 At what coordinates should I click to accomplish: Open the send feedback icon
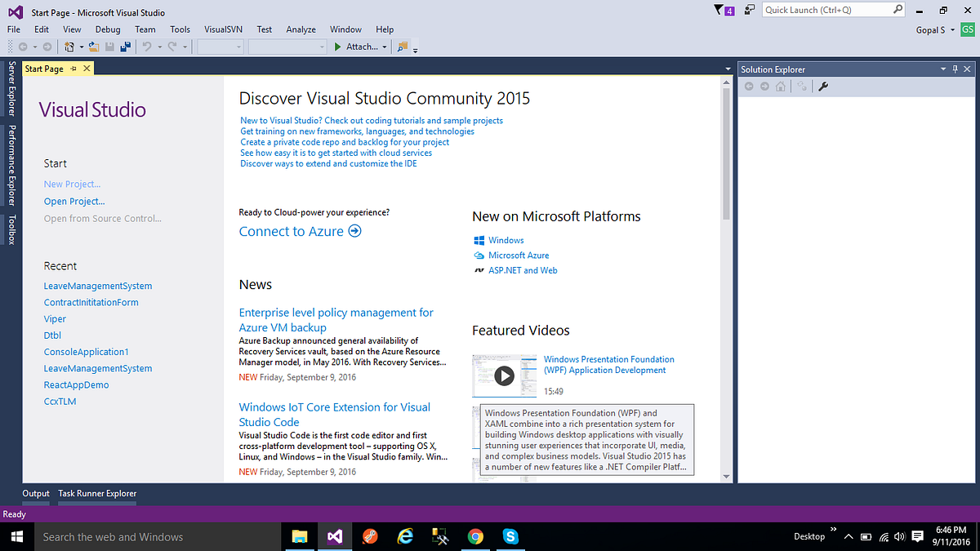coord(749,11)
